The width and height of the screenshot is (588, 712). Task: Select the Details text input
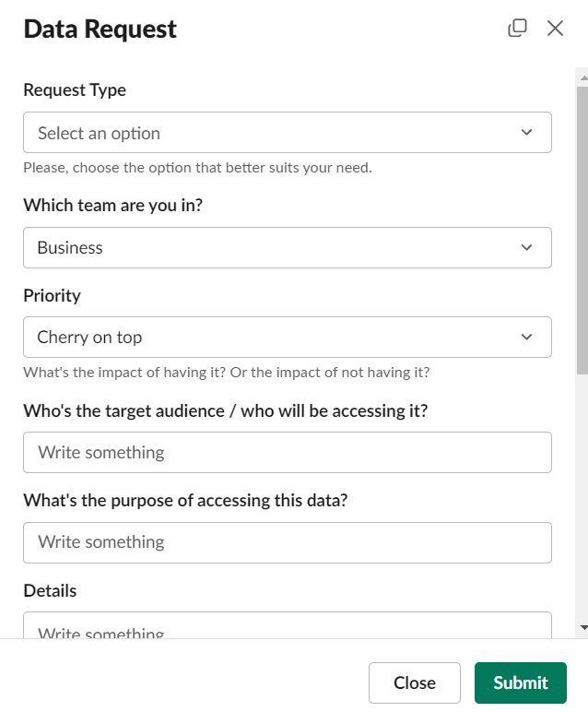tap(287, 627)
